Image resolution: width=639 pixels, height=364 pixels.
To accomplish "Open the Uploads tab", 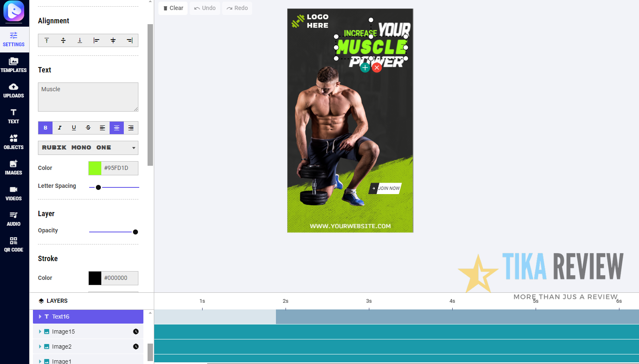I will click(14, 90).
